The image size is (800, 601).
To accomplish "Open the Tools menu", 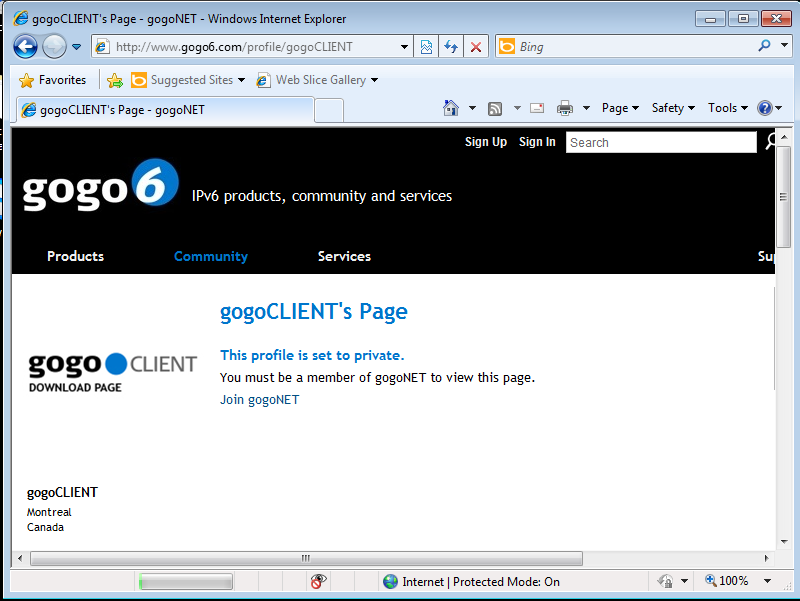I will [x=728, y=108].
